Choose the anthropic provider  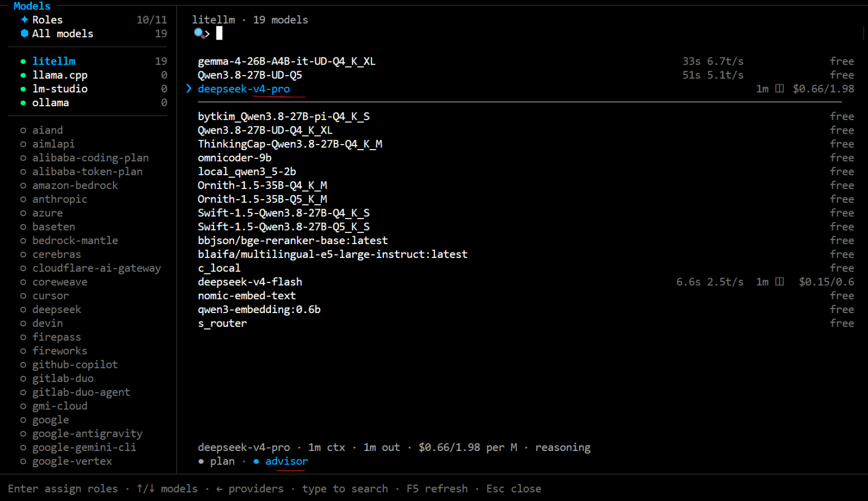(60, 199)
